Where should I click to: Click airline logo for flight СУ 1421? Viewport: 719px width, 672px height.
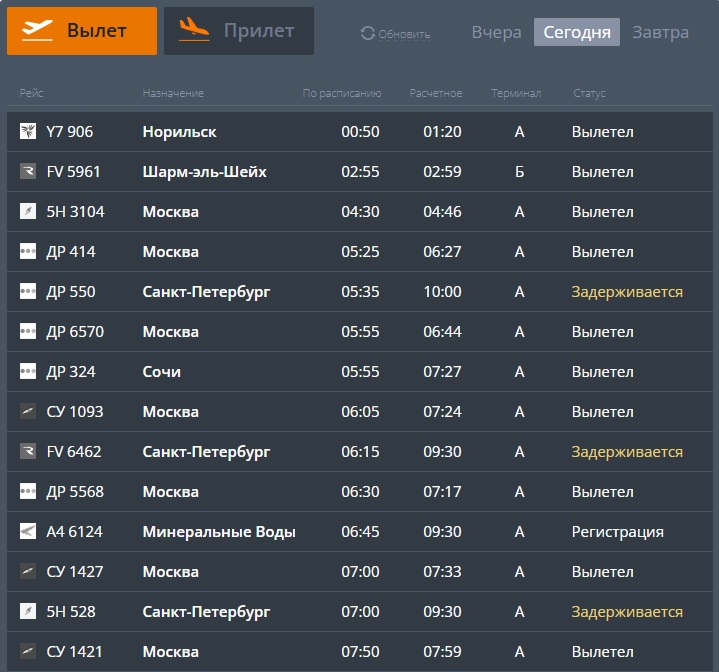coord(28,651)
